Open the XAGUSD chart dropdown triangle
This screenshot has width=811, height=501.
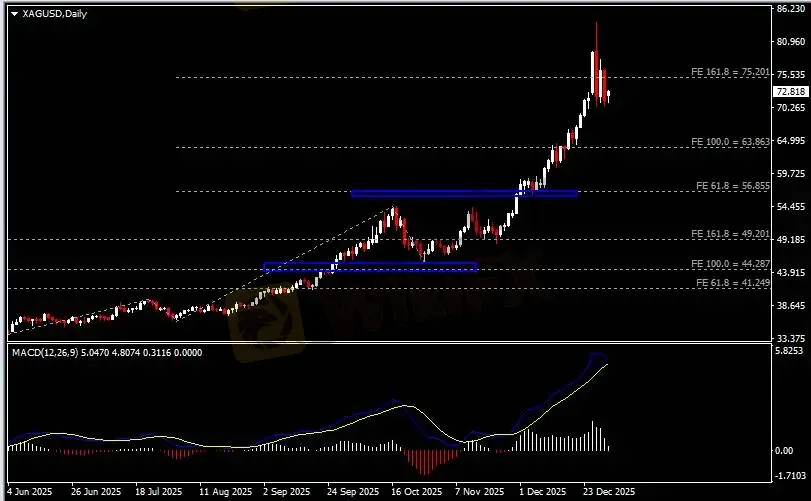tap(14, 14)
